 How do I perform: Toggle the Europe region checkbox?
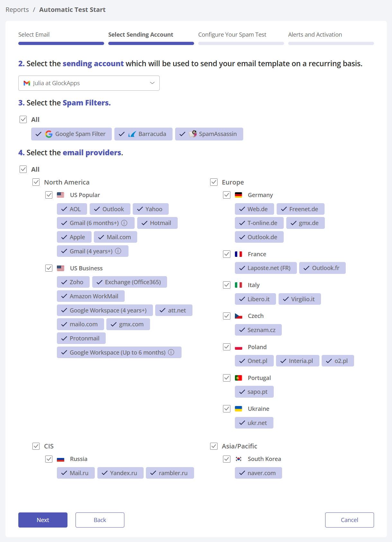click(214, 182)
